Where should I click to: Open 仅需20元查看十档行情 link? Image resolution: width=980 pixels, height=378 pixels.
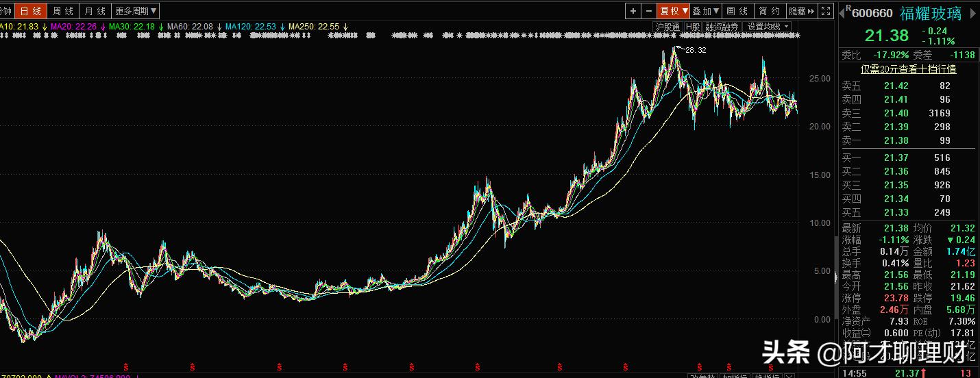pos(909,69)
